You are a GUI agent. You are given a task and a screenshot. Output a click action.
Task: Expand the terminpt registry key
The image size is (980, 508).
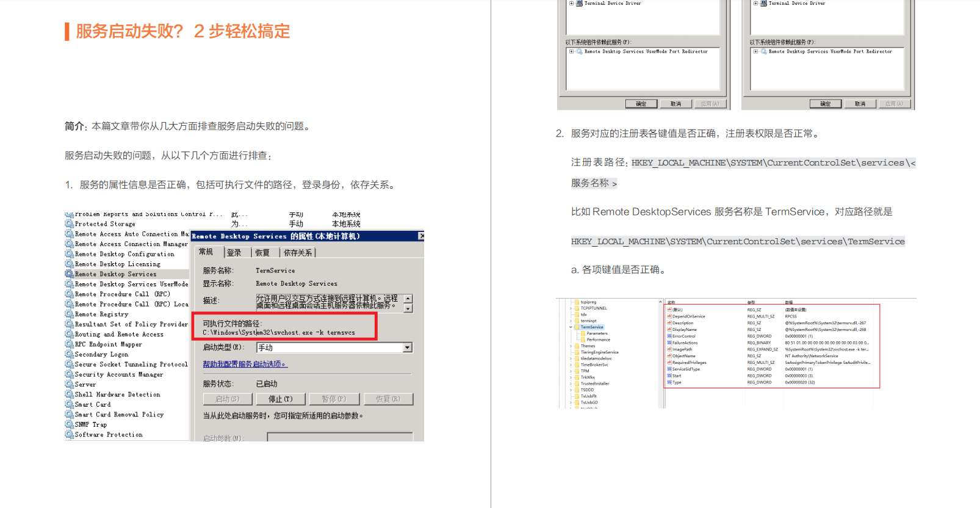(x=571, y=321)
